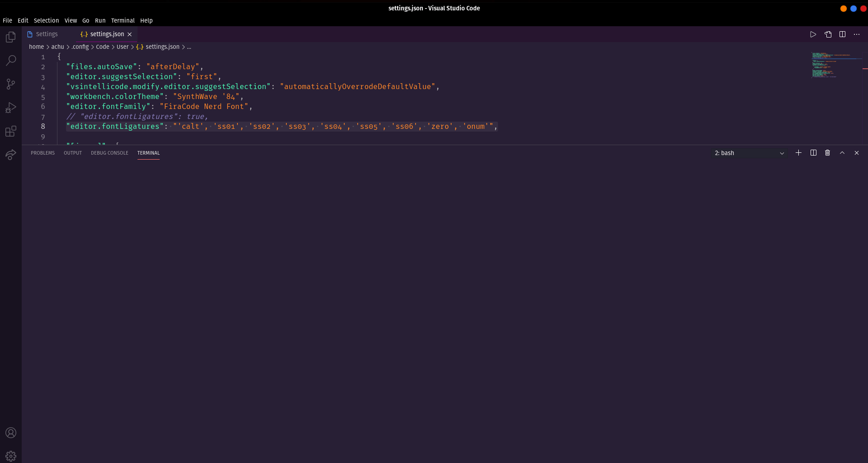The width and height of the screenshot is (868, 463).
Task: Close the settings.json tab
Action: coord(130,34)
